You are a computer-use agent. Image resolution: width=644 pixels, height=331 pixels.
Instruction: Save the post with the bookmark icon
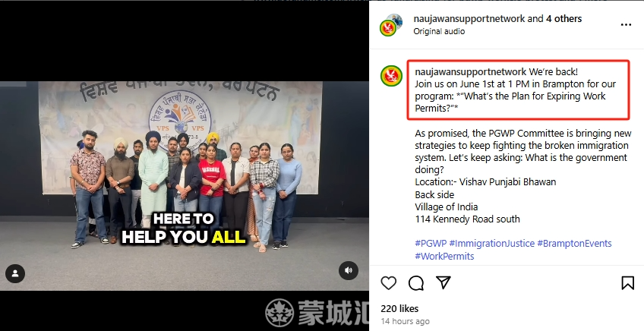coord(627,283)
